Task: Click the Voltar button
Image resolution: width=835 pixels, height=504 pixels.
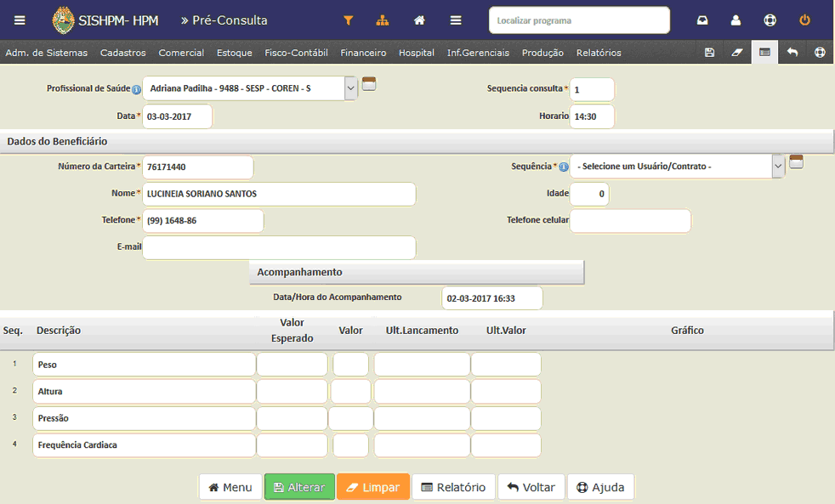Action: click(531, 487)
